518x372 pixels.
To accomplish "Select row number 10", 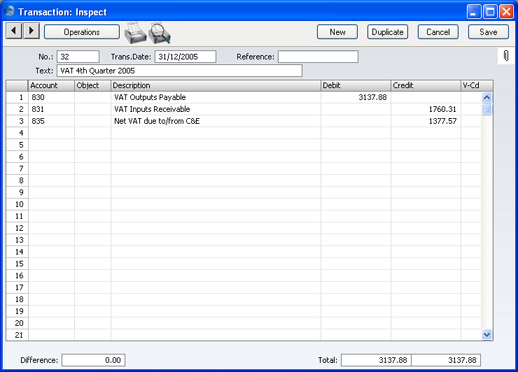I will click(17, 204).
